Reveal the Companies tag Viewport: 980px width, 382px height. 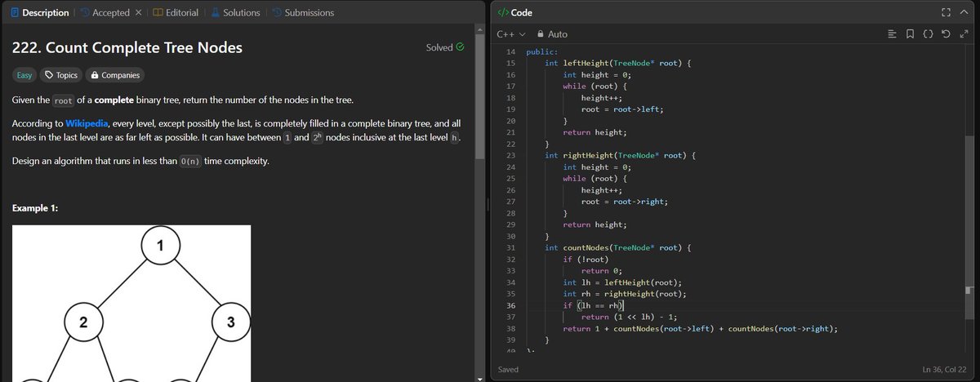[114, 75]
